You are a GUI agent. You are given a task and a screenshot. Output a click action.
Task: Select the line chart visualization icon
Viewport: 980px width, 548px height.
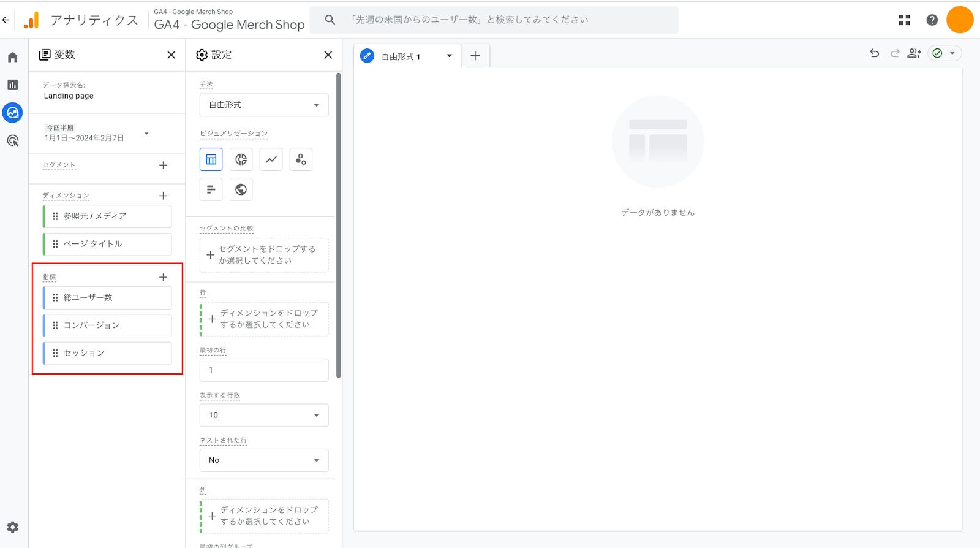pos(271,159)
